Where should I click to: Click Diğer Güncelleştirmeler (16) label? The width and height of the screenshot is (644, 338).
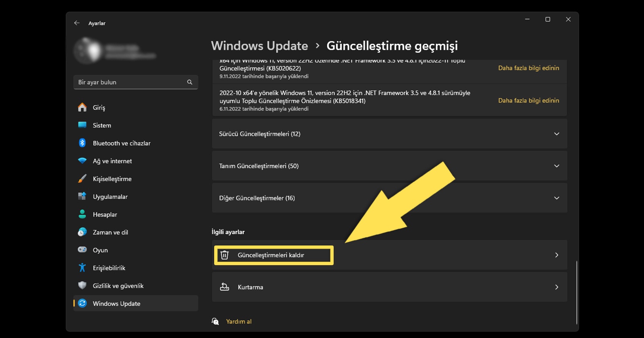[257, 198]
